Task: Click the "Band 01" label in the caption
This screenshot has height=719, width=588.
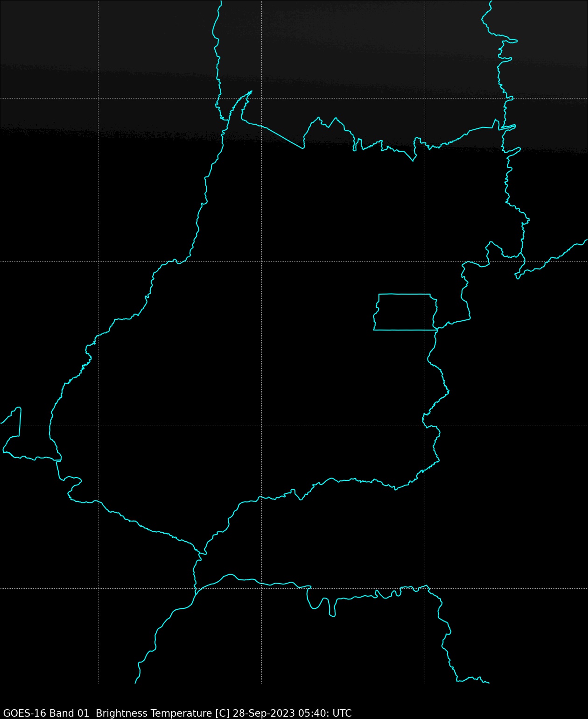Action: click(69, 713)
